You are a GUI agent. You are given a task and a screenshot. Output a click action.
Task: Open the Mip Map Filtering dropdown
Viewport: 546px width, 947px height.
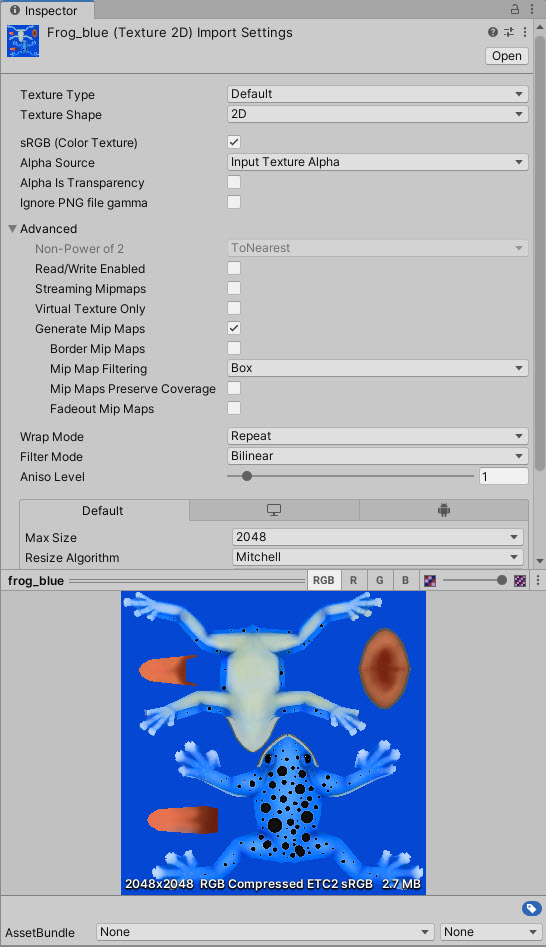377,368
